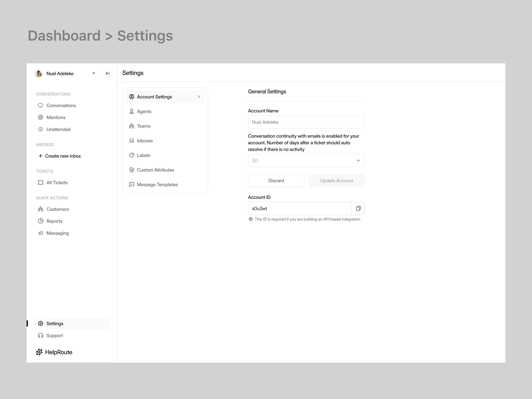Open the auto-resolve days dropdown showing 30
This screenshot has width=532, height=399.
[306, 160]
